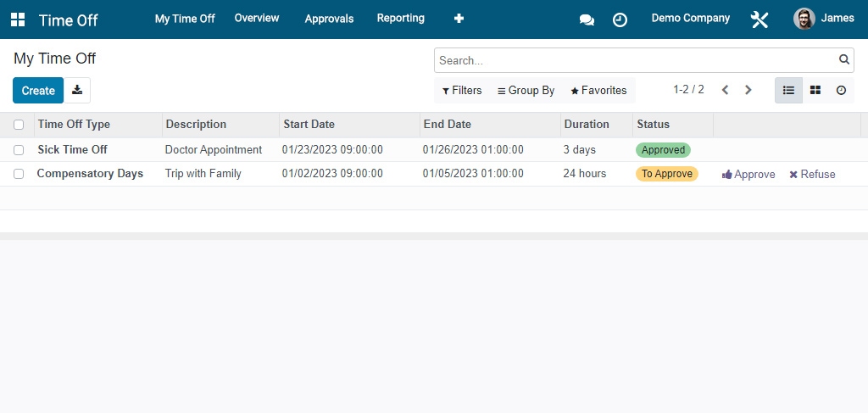The width and height of the screenshot is (868, 413).
Task: Open the apps grid home menu
Action: (18, 20)
